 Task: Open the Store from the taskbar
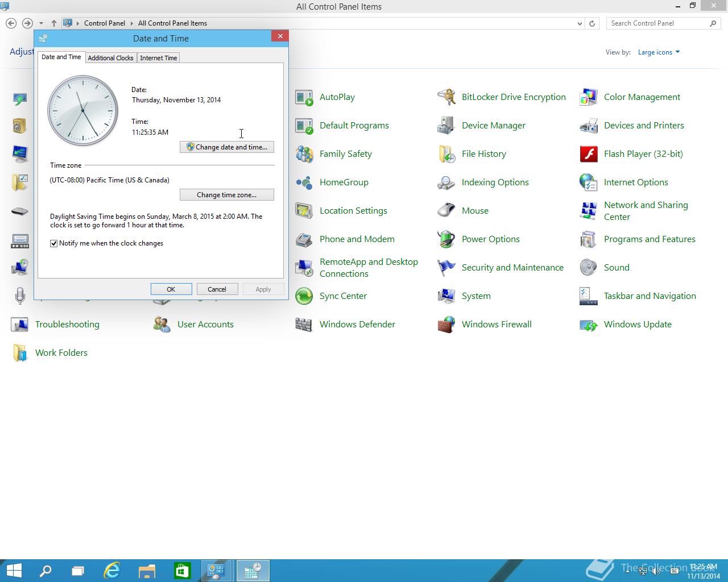pyautogui.click(x=182, y=571)
